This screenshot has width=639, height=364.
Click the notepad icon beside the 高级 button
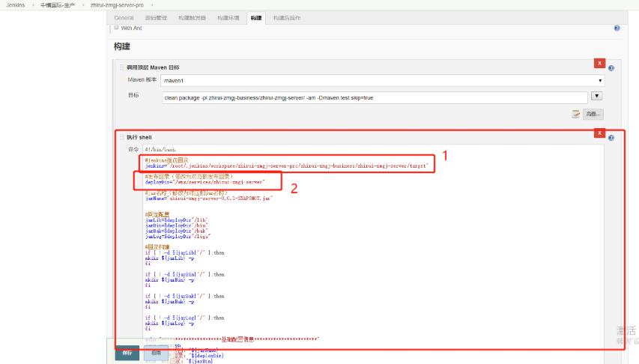[575, 114]
